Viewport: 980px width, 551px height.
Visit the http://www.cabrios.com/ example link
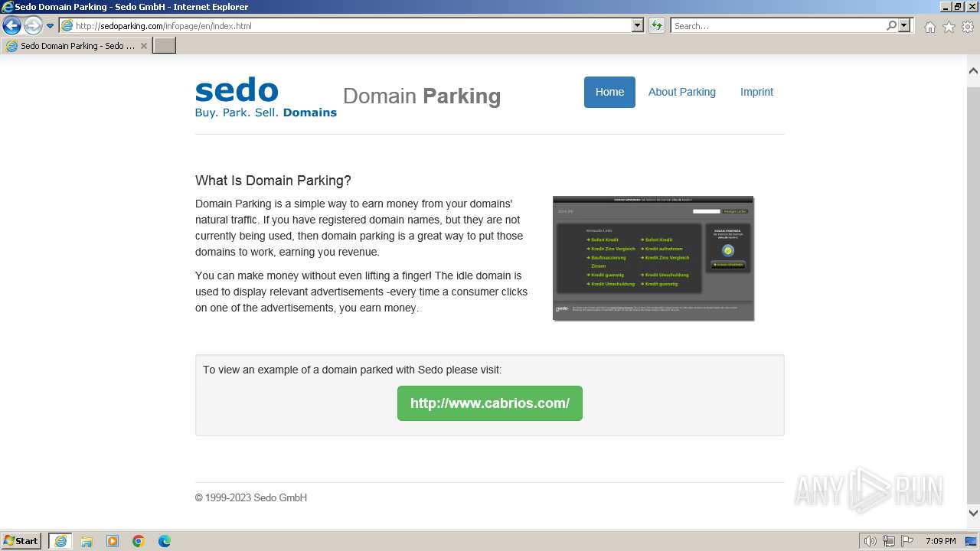click(490, 403)
